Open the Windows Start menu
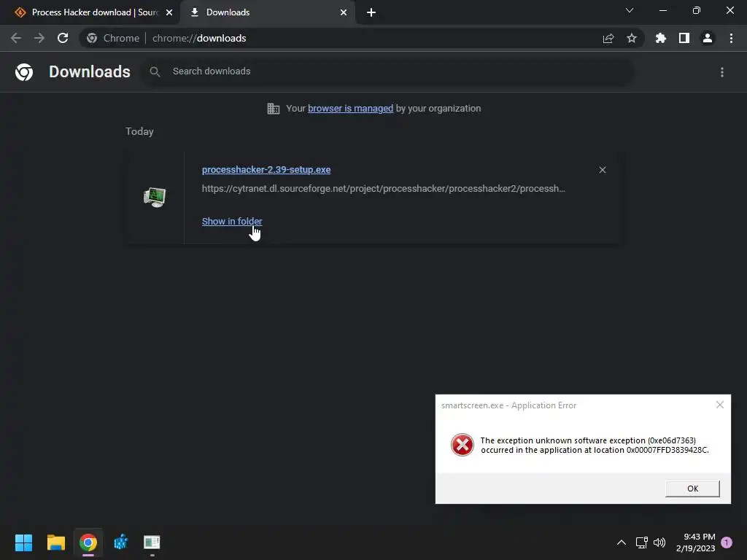The width and height of the screenshot is (747, 560). [23, 542]
